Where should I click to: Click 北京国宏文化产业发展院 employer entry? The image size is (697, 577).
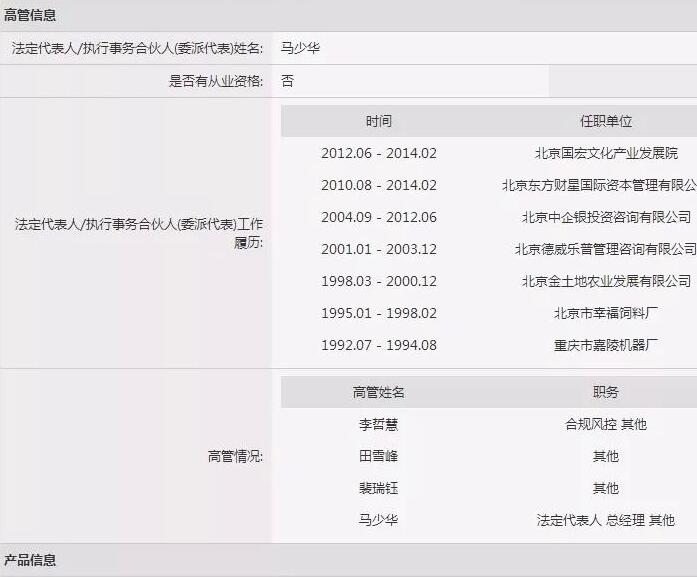[x=606, y=153]
